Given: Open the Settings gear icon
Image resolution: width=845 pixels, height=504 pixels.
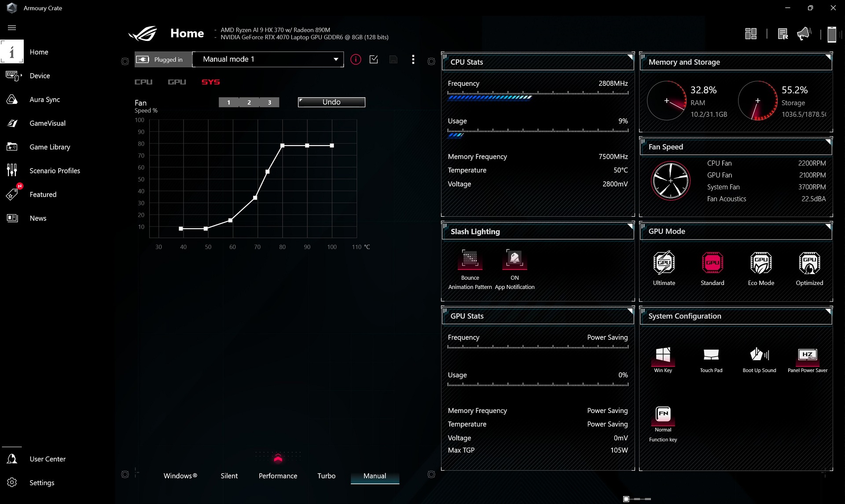Looking at the screenshot, I should click(x=12, y=483).
